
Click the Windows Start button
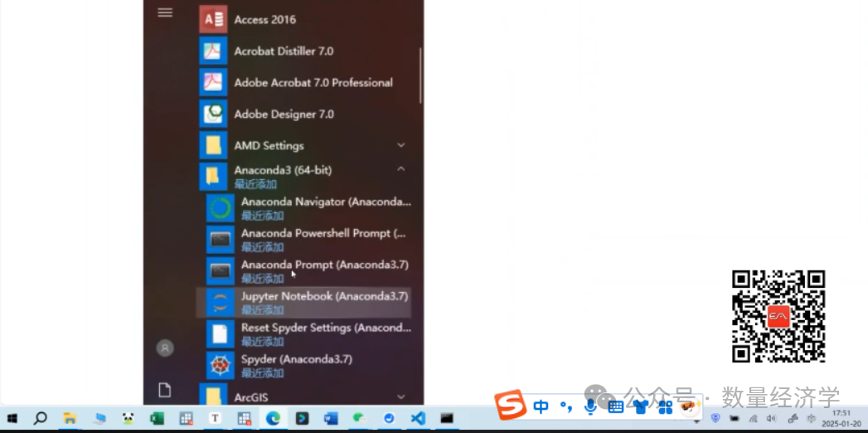coord(11,418)
